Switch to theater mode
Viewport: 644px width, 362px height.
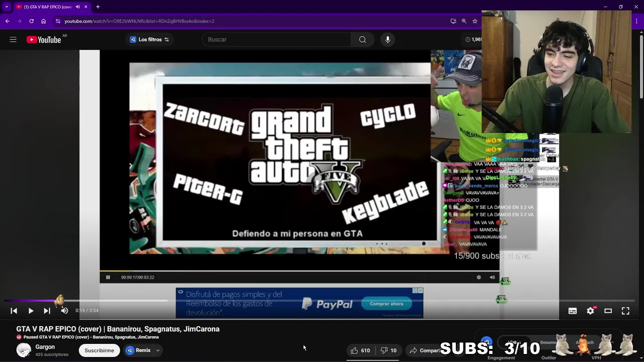tap(608, 311)
